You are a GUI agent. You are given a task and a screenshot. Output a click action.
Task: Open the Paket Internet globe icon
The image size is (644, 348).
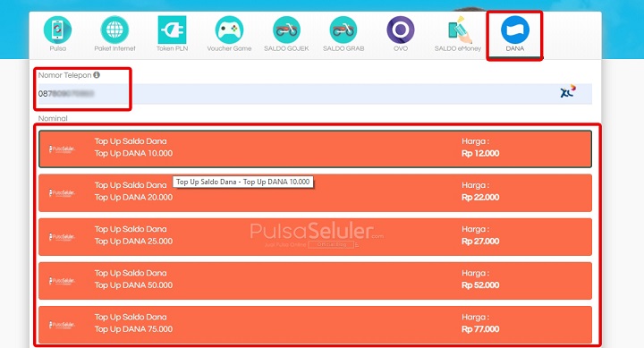tap(114, 30)
